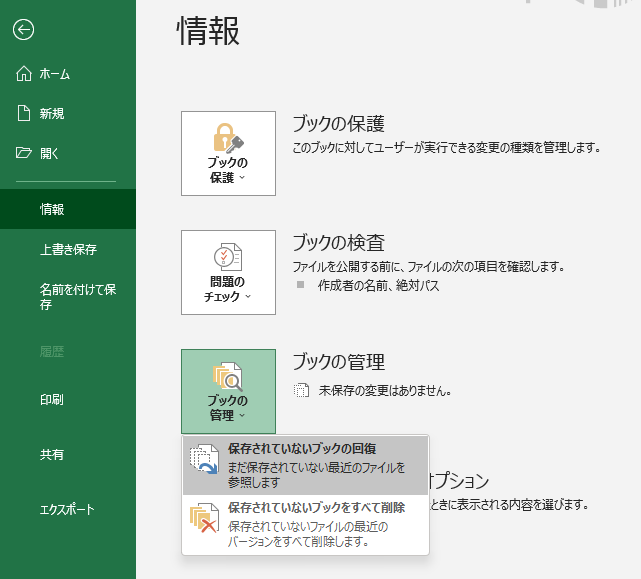The image size is (641, 579).
Task: Click the lock and key protection icon
Action: coord(228,138)
